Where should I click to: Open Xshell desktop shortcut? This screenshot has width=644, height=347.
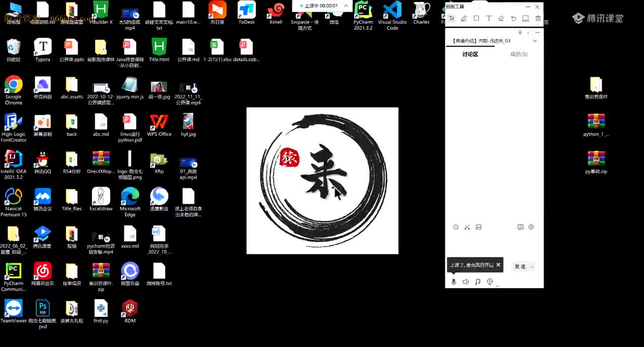(276, 13)
